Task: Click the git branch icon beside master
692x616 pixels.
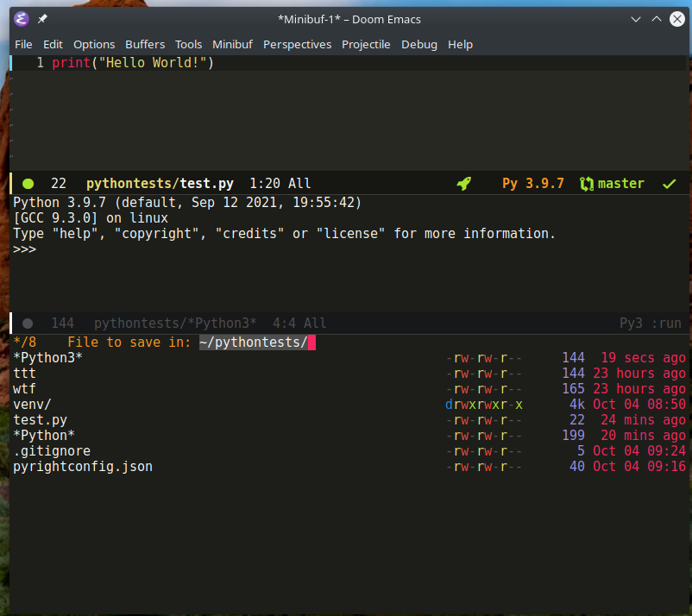Action: coord(587,184)
